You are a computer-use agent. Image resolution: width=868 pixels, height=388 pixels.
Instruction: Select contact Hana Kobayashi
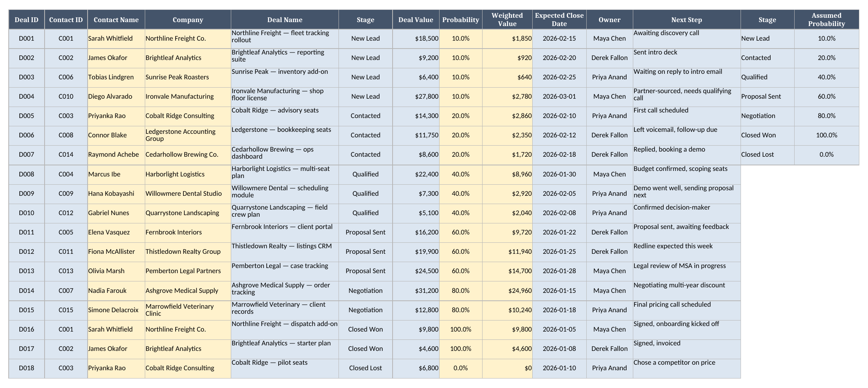point(116,193)
